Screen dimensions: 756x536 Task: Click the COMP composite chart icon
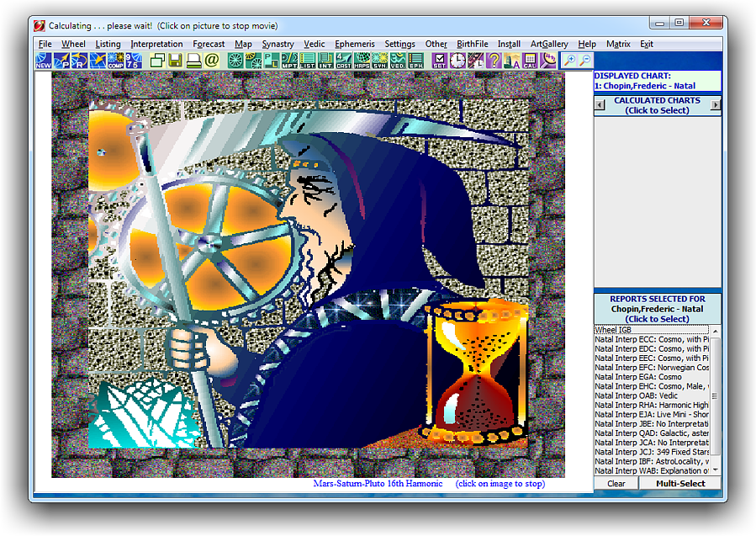pyautogui.click(x=116, y=61)
